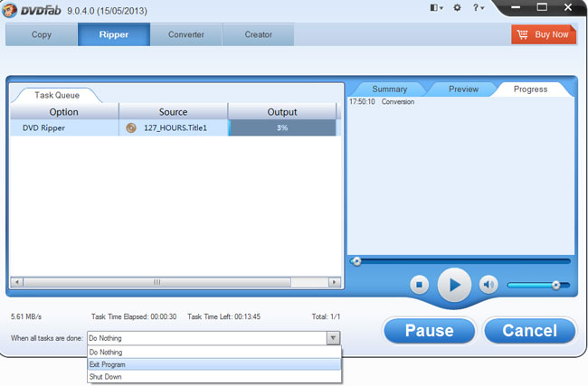This screenshot has height=386, width=588.
Task: Open the help question mark menu
Action: pyautogui.click(x=479, y=7)
